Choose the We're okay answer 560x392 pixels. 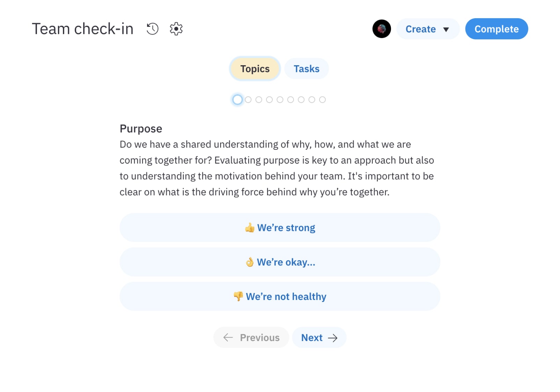(280, 262)
